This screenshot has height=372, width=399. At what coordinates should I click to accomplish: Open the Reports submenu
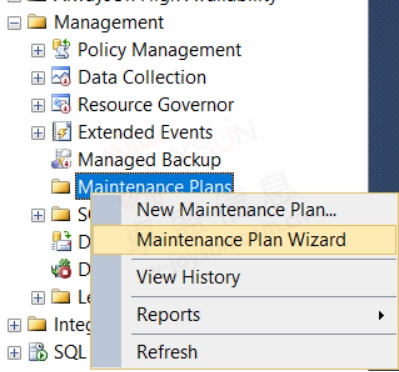click(244, 315)
